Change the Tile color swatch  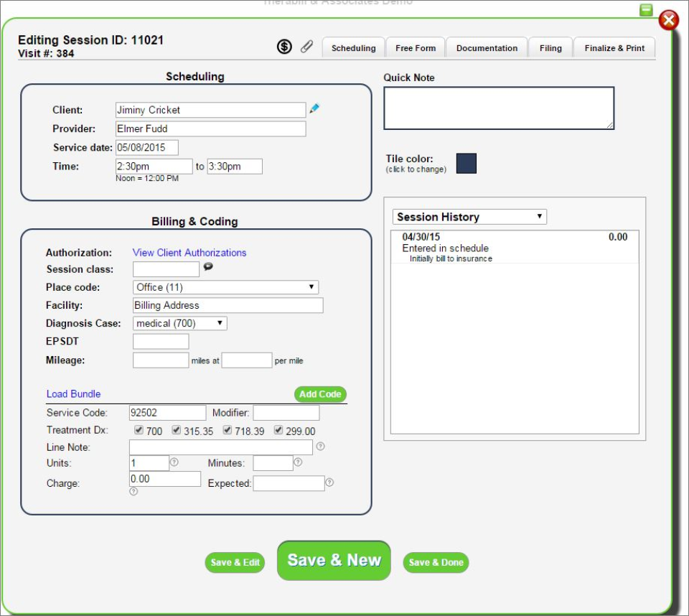[467, 163]
